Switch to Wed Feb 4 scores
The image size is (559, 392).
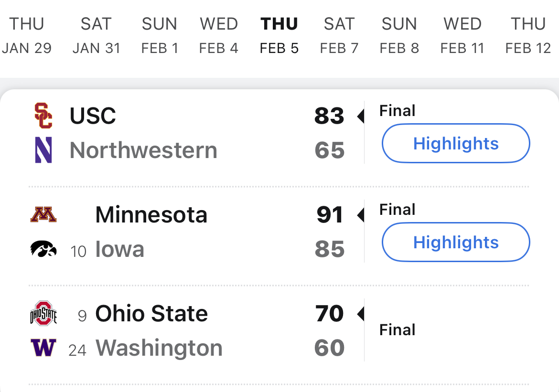pyautogui.click(x=219, y=36)
